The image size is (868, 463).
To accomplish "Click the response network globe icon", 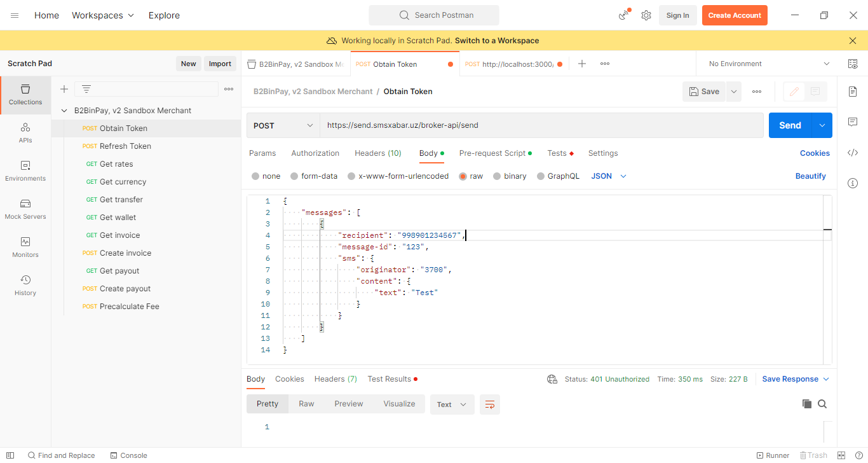I will pyautogui.click(x=552, y=379).
